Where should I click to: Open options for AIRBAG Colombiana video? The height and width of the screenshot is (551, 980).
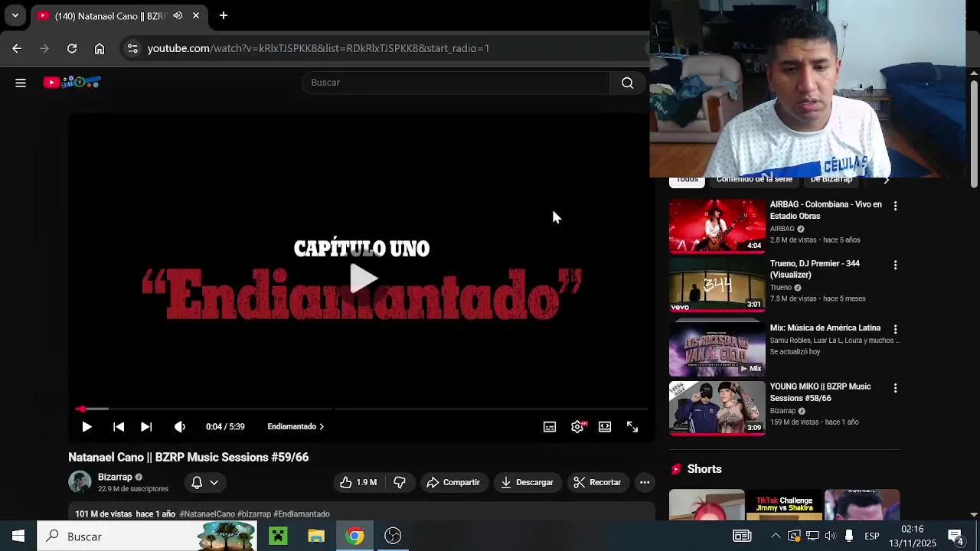pyautogui.click(x=895, y=206)
